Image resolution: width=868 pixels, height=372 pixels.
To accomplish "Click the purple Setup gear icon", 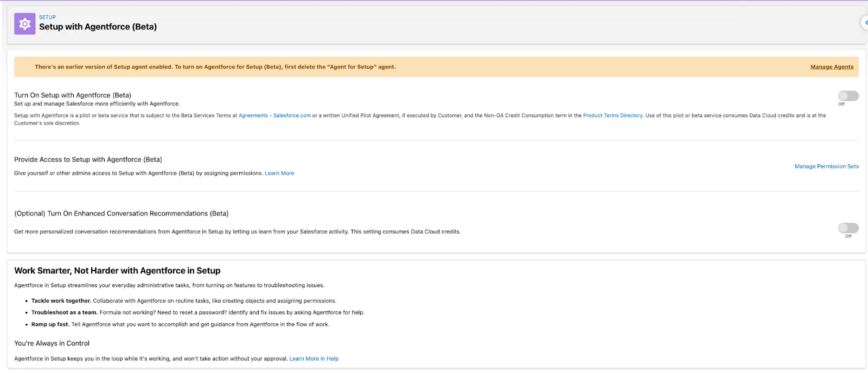I will pos(24,24).
